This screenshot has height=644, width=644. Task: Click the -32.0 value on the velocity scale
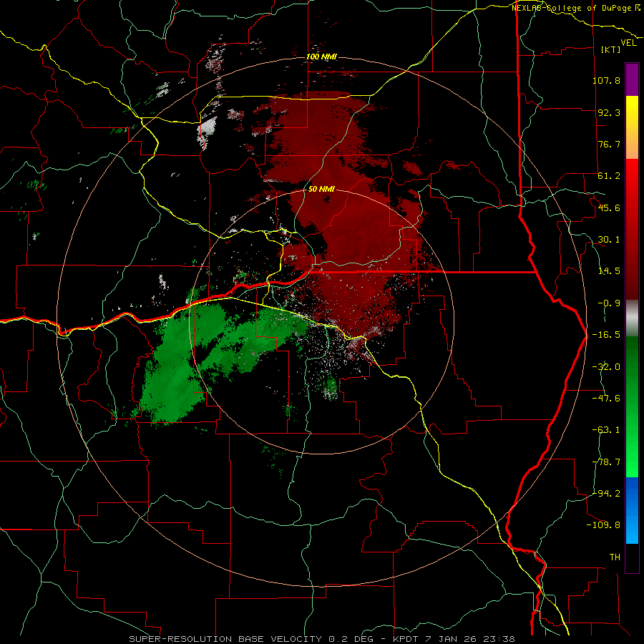pos(606,367)
